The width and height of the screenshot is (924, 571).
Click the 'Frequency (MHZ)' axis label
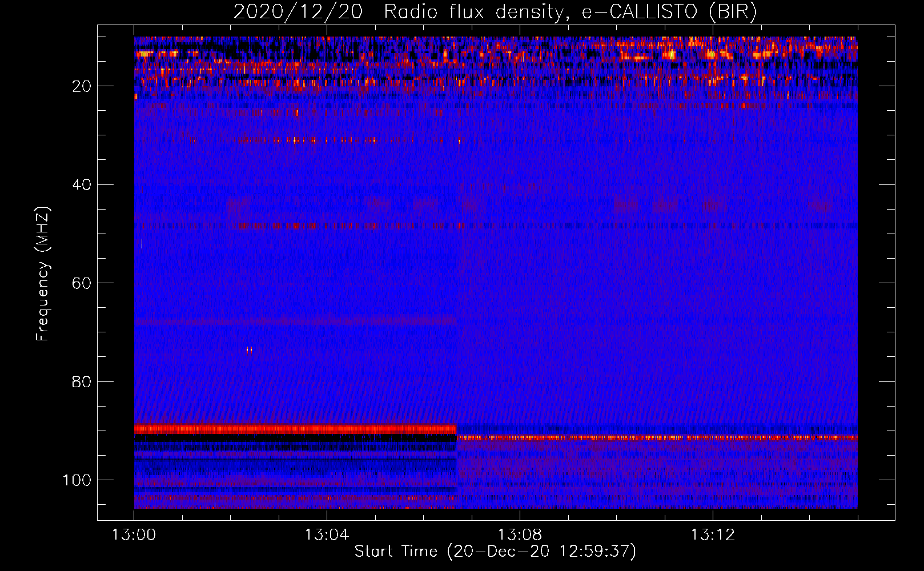tap(43, 274)
